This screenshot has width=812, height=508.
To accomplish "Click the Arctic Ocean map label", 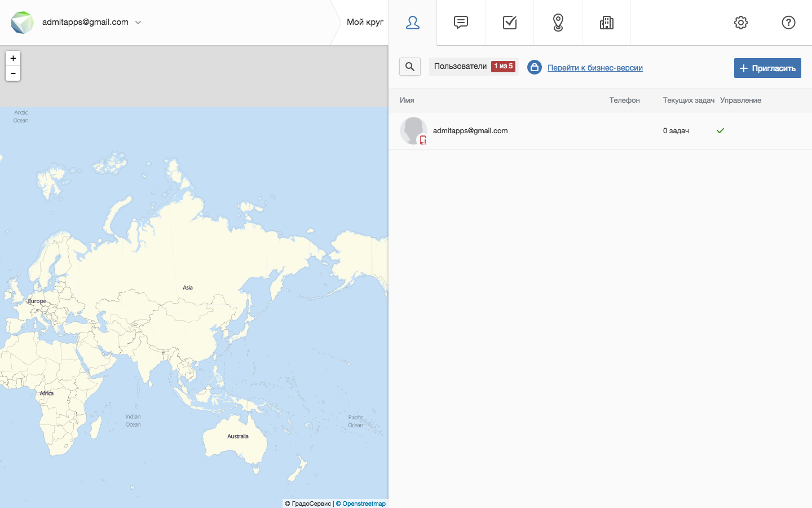I will (21, 116).
